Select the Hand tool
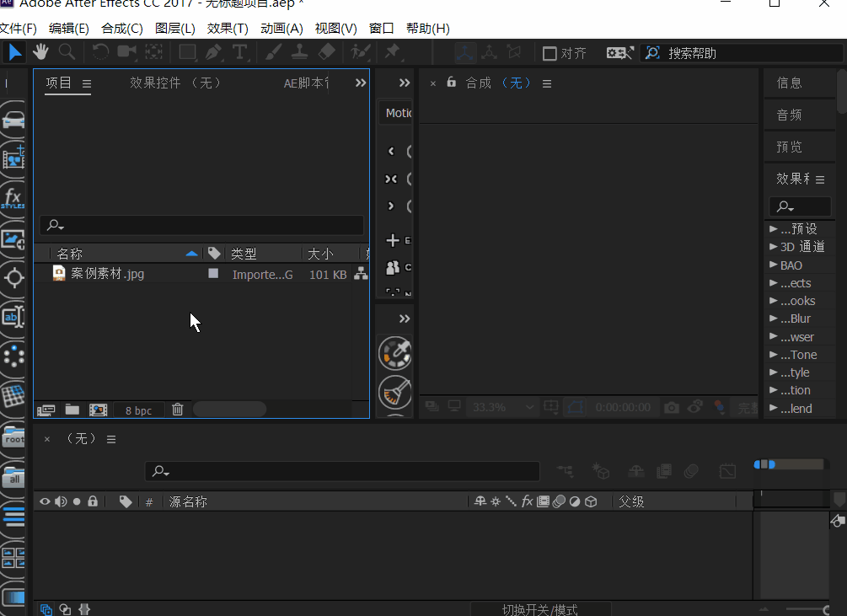The width and height of the screenshot is (847, 616). [40, 52]
